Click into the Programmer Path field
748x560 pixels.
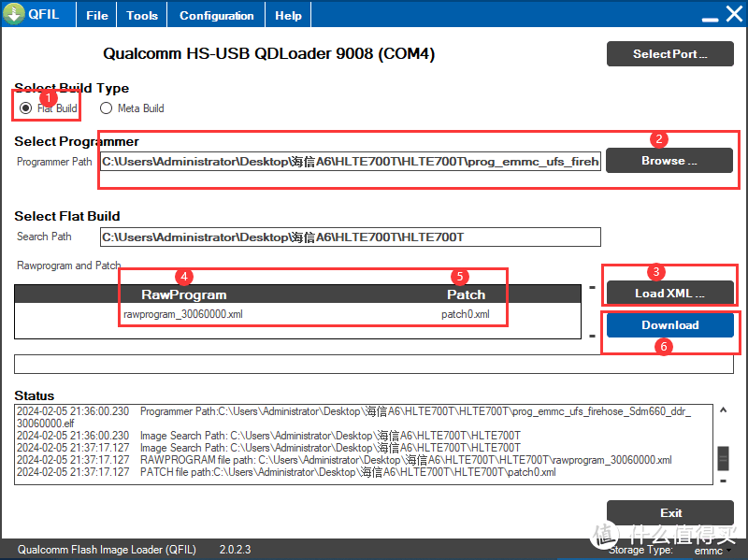(350, 162)
